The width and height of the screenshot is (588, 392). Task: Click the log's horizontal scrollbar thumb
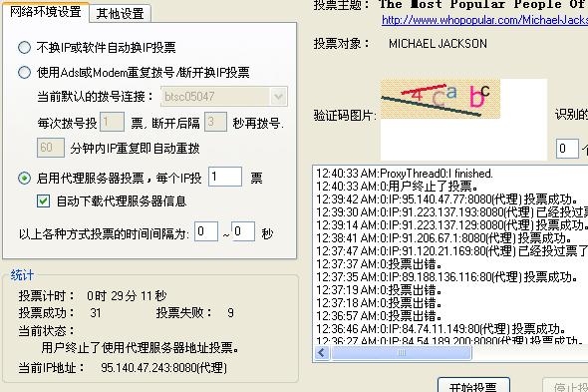402,352
